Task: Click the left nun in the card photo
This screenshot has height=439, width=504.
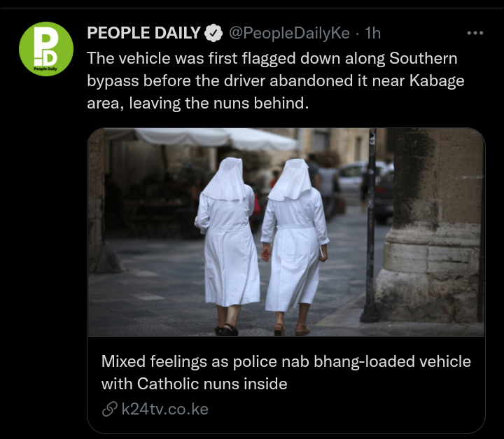Action: 227,246
